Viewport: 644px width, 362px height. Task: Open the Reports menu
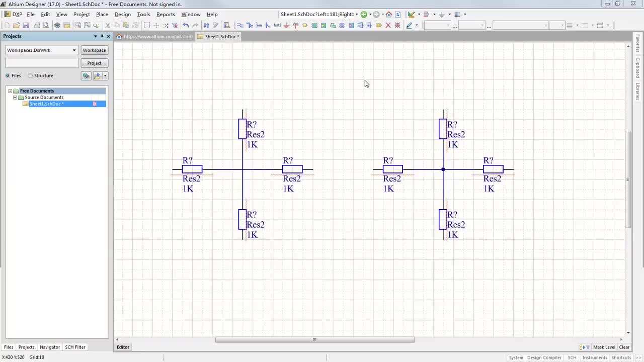point(166,14)
